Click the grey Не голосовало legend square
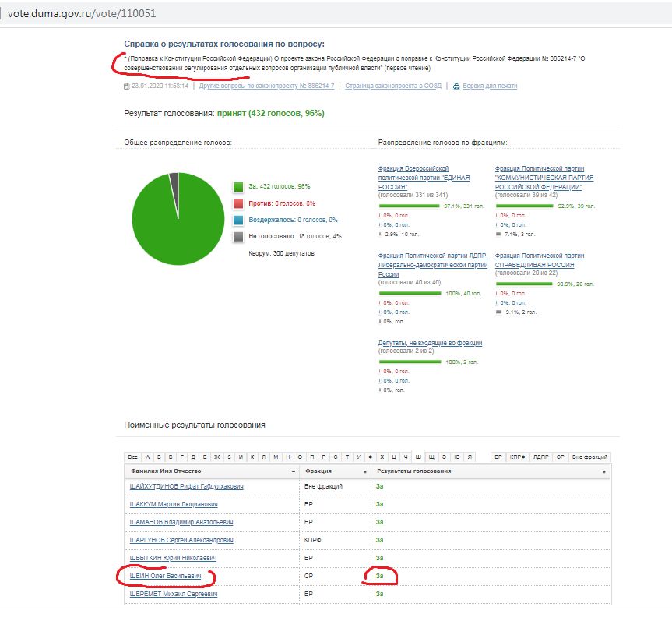Image resolution: width=672 pixels, height=621 pixels. [239, 237]
